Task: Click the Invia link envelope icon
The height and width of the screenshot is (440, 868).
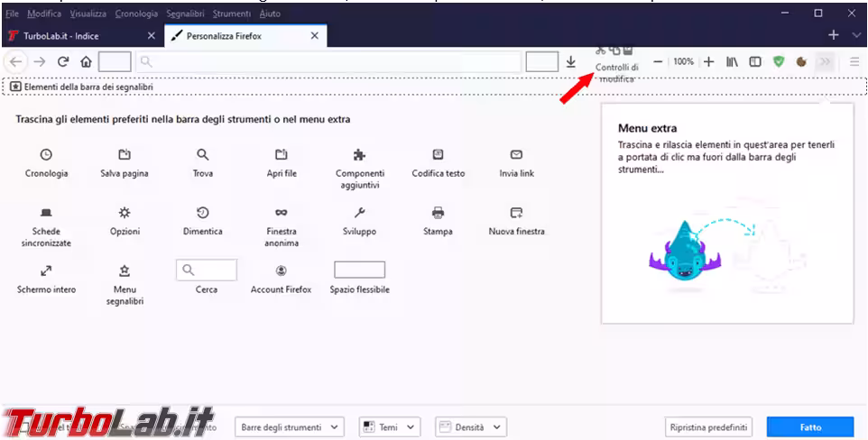Action: coord(516,154)
